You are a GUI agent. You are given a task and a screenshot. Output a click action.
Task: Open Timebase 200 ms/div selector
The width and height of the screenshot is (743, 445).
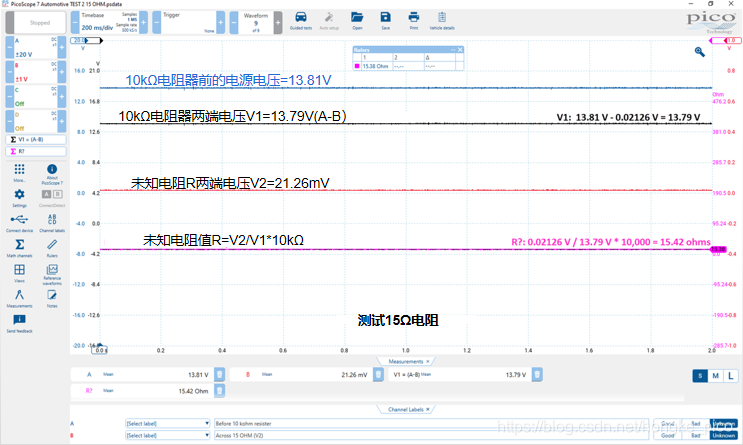(109, 22)
